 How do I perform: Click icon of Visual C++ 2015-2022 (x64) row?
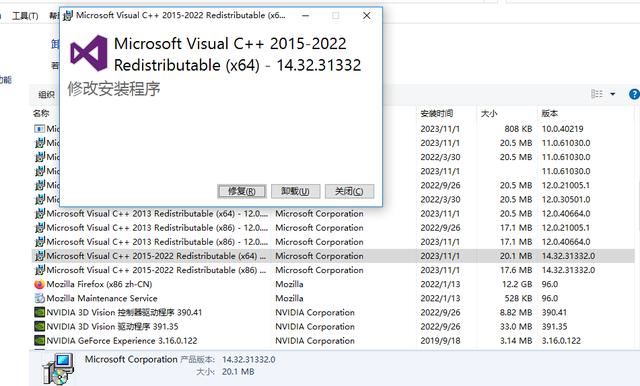tap(39, 256)
